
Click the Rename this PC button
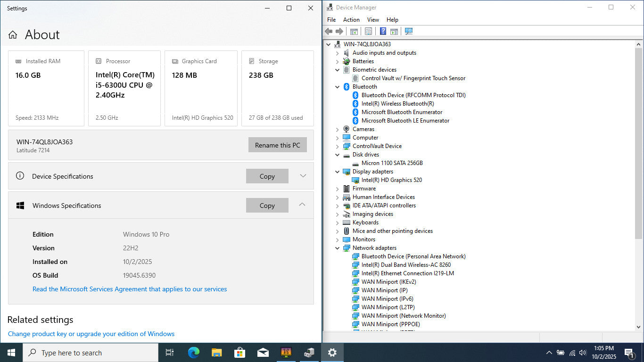277,145
